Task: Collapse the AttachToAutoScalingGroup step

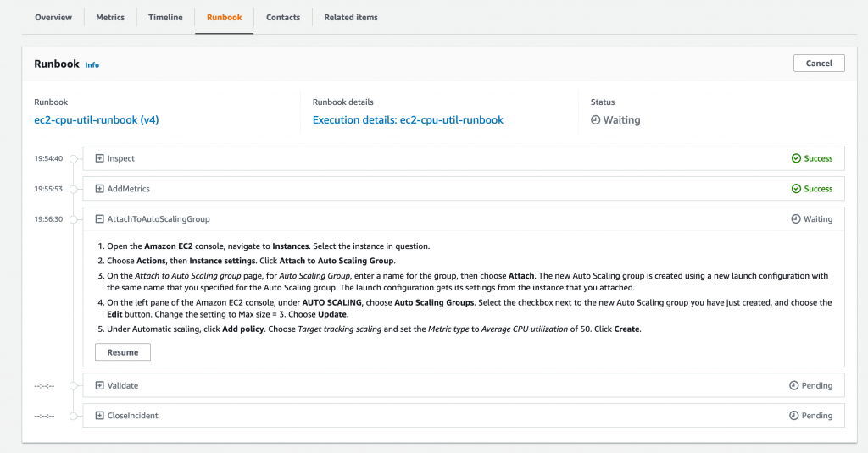Action: point(100,219)
